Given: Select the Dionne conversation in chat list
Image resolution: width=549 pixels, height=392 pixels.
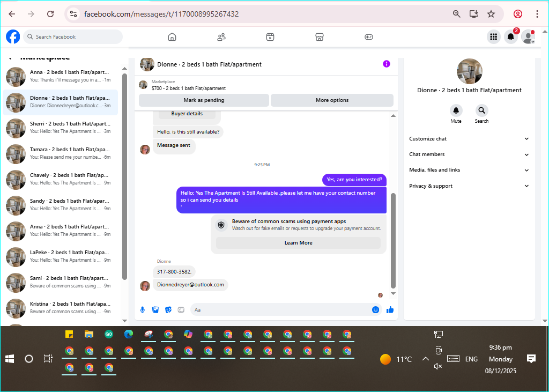Looking at the screenshot, I should pyautogui.click(x=60, y=102).
